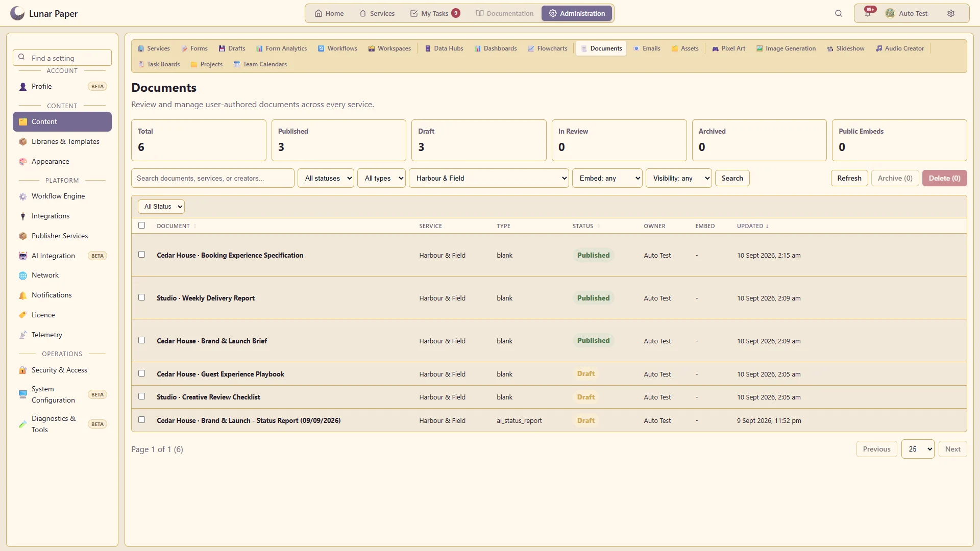Check the Brand & Launch Brief row checkbox
Viewport: 980px width, 551px height.
click(142, 340)
